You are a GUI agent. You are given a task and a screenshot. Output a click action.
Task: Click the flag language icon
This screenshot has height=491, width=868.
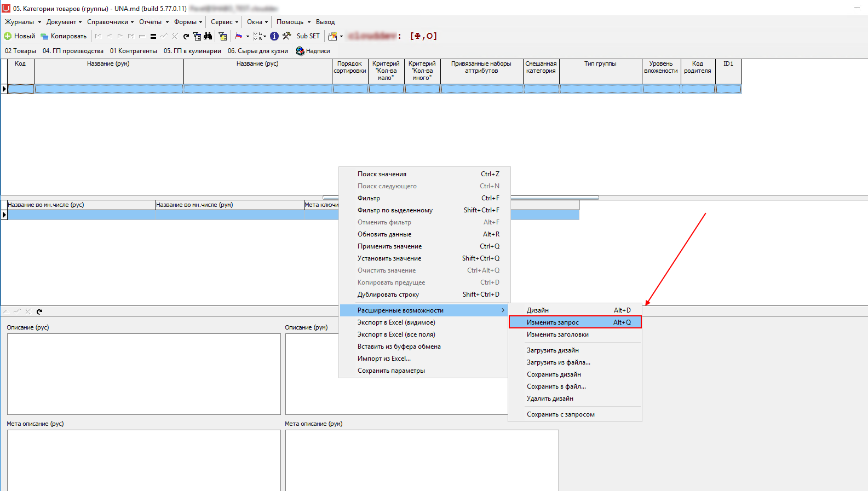[239, 36]
